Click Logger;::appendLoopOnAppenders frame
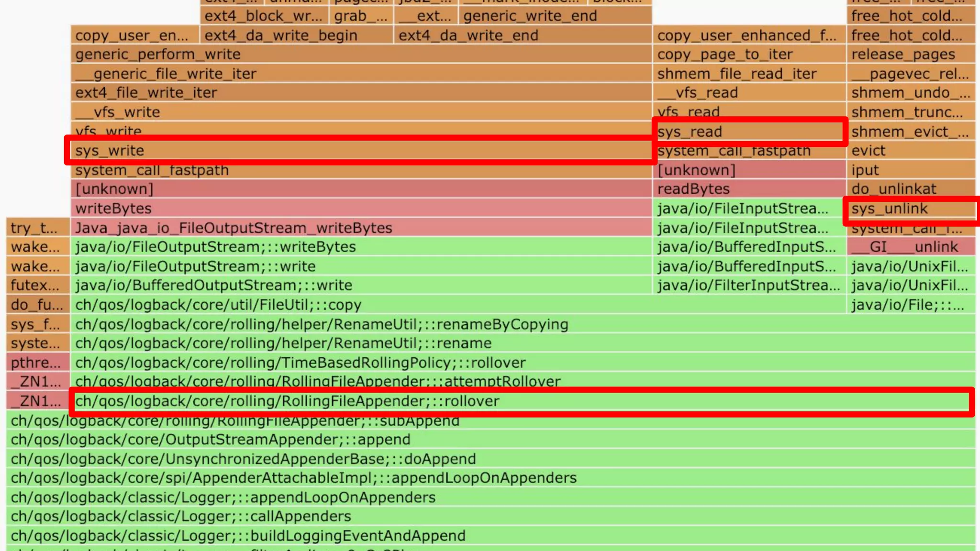 [491, 497]
